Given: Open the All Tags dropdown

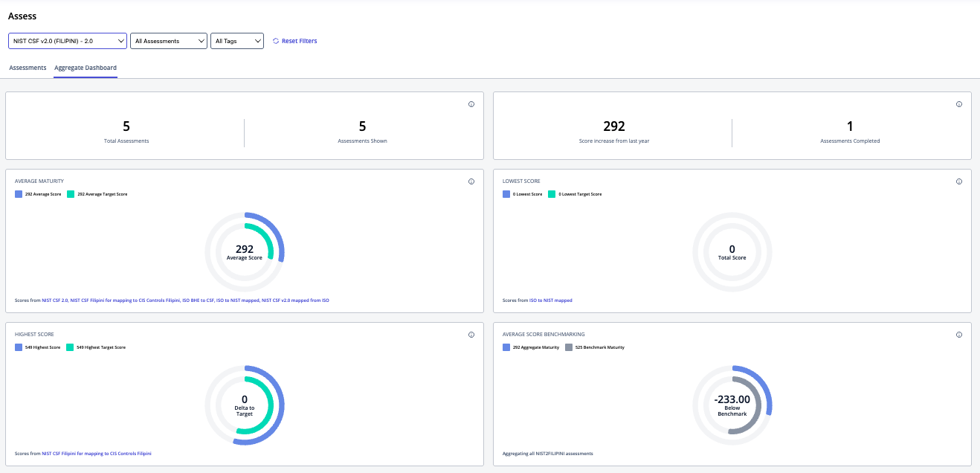Looking at the screenshot, I should [237, 41].
